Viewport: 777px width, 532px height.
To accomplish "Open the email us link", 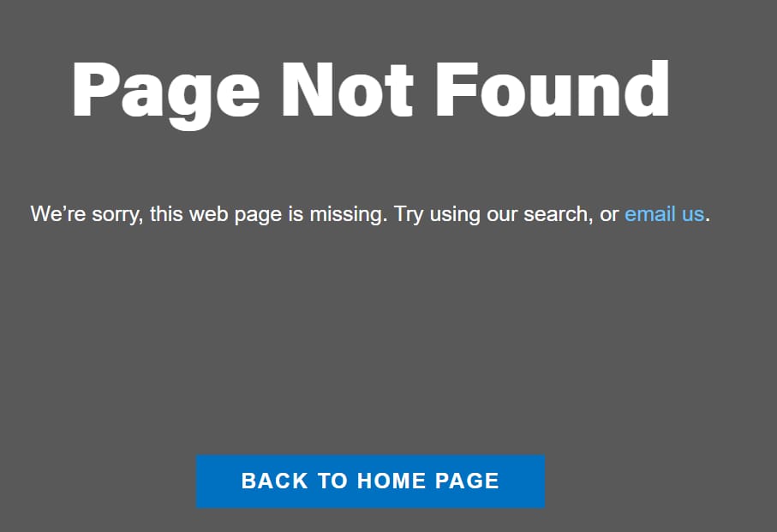I will tap(664, 214).
